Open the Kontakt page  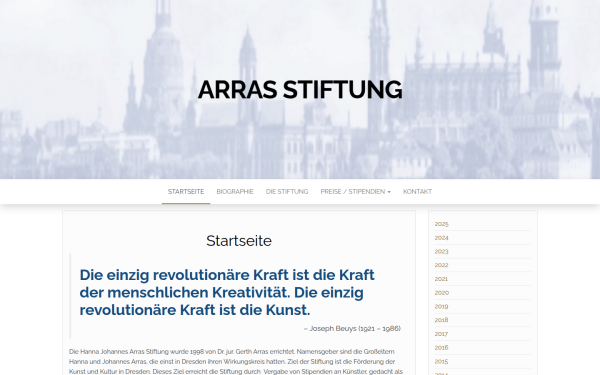[417, 192]
